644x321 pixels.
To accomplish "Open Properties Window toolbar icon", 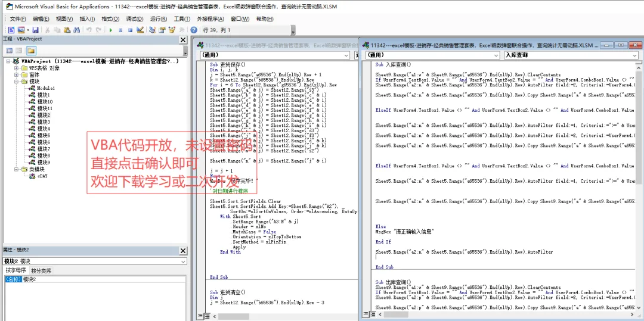I will click(x=162, y=30).
